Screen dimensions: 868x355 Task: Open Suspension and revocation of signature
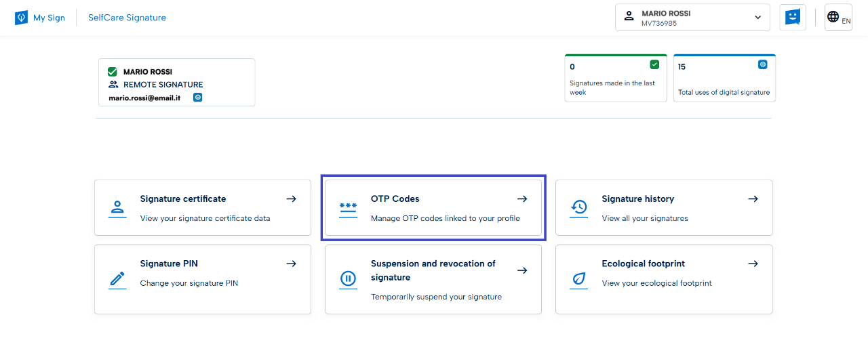click(x=433, y=279)
